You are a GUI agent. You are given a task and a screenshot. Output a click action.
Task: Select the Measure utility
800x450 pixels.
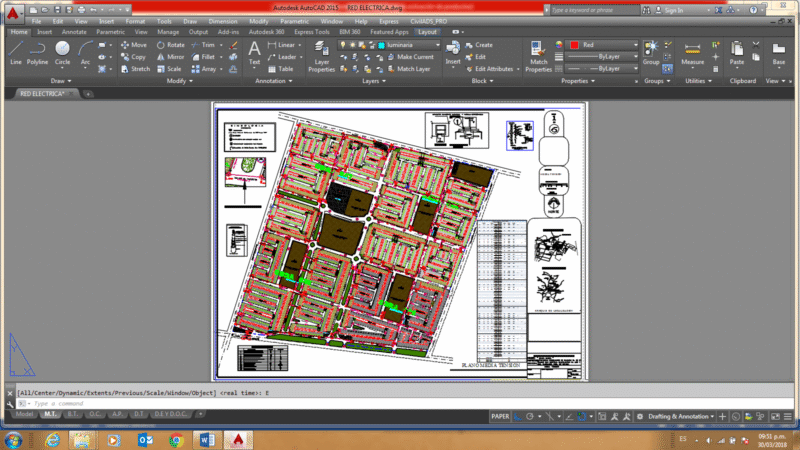click(692, 54)
